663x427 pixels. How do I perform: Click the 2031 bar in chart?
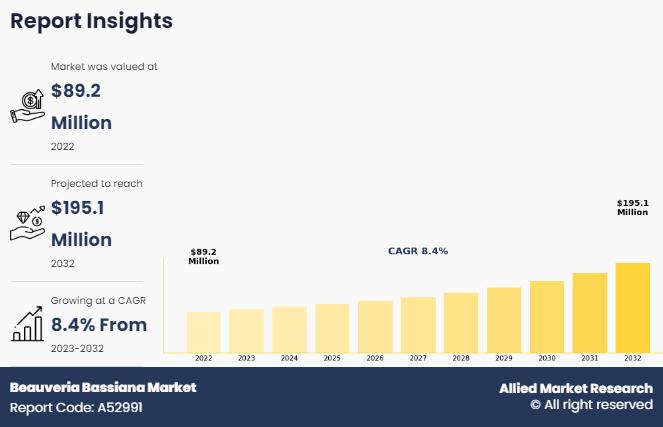tap(590, 312)
